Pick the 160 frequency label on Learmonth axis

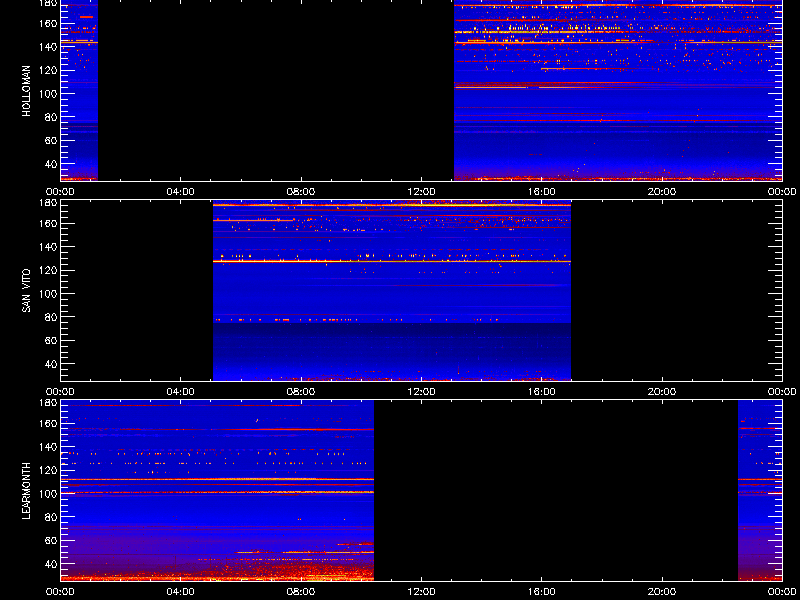[47, 423]
